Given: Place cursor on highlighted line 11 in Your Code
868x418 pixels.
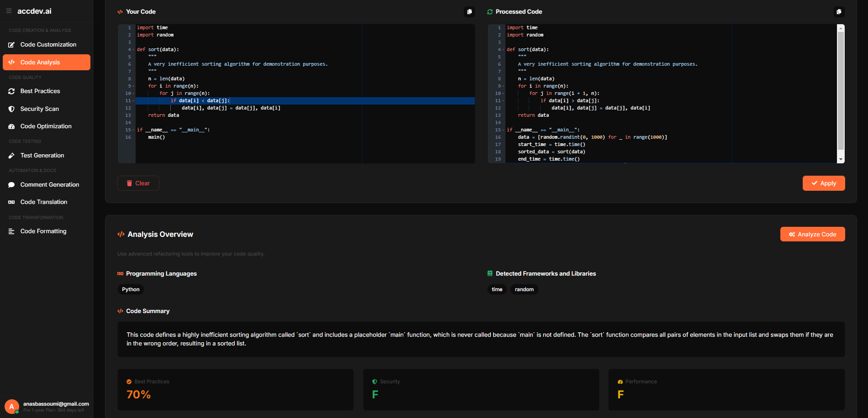Looking at the screenshot, I should point(305,101).
